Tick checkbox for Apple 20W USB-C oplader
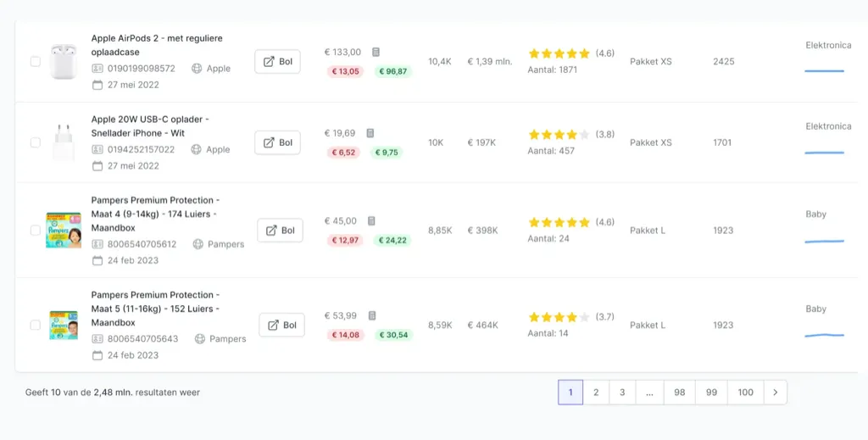The width and height of the screenshot is (868, 440). pyautogui.click(x=36, y=142)
